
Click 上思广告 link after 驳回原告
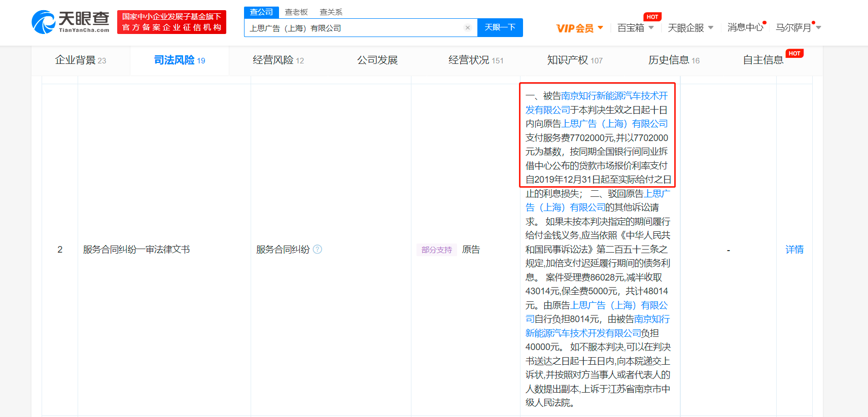(598, 200)
